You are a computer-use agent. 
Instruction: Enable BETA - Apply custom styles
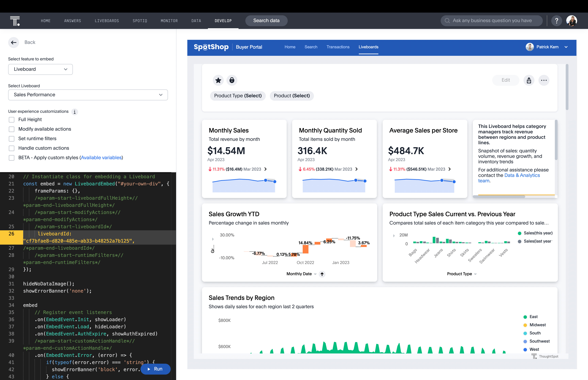pos(12,158)
